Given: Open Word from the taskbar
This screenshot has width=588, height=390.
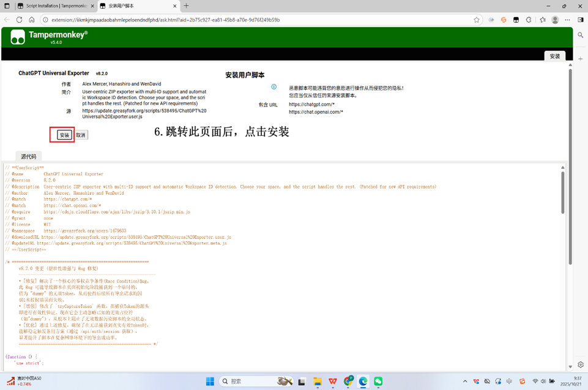Looking at the screenshot, I should pyautogui.click(x=332, y=381).
